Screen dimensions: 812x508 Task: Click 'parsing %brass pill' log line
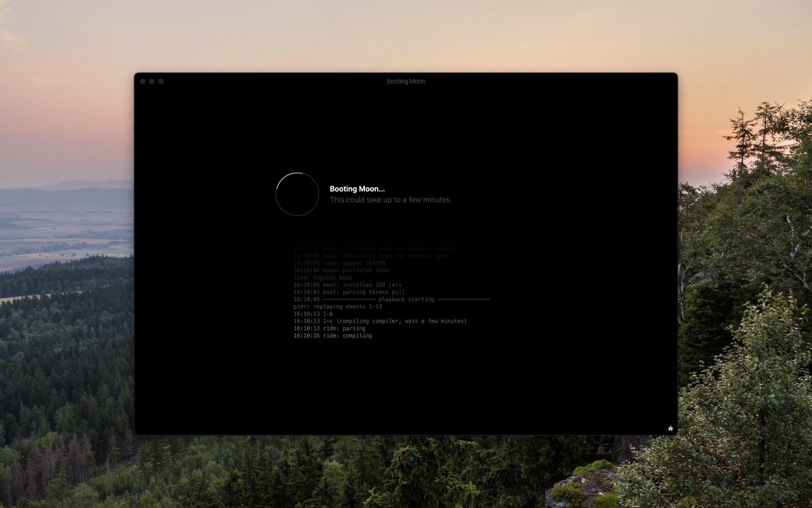point(349,292)
